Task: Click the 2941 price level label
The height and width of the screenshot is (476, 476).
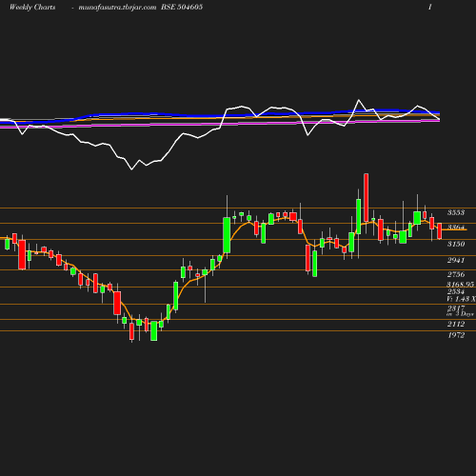Action: click(456, 260)
